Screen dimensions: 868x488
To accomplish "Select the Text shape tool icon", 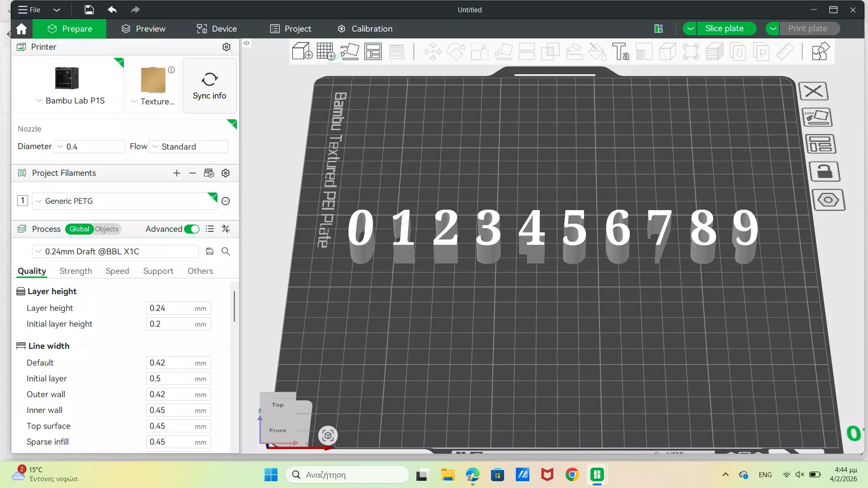I will point(620,52).
